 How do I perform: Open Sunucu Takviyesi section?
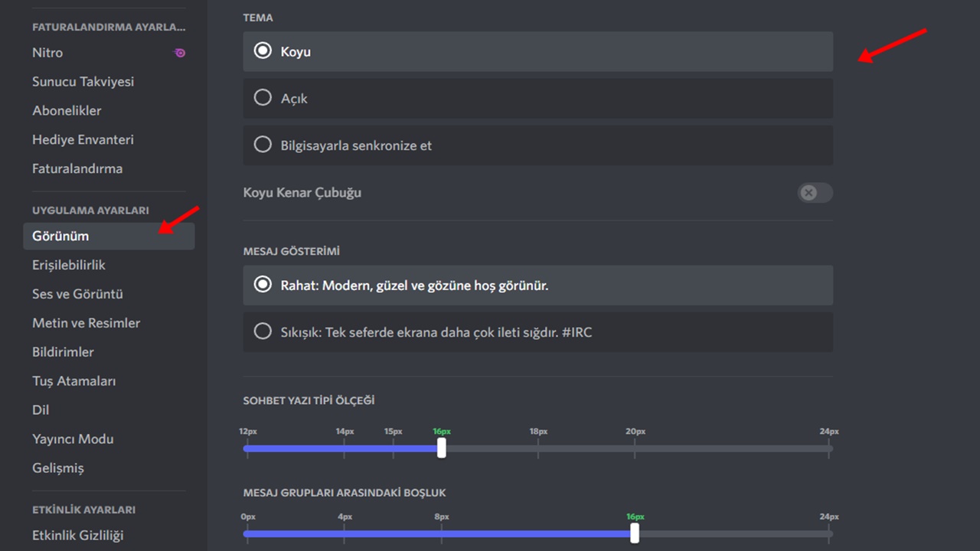83,82
